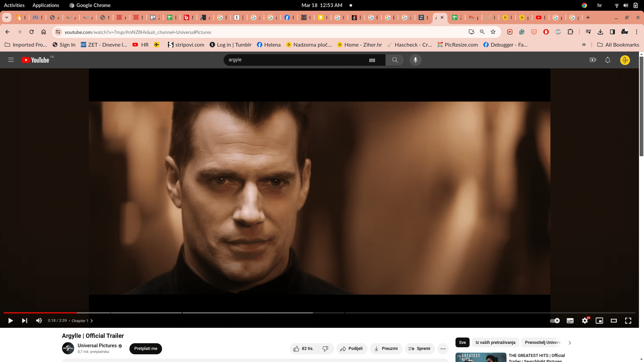The height and width of the screenshot is (362, 644).
Task: Go back in Chrome
Action: click(7, 32)
